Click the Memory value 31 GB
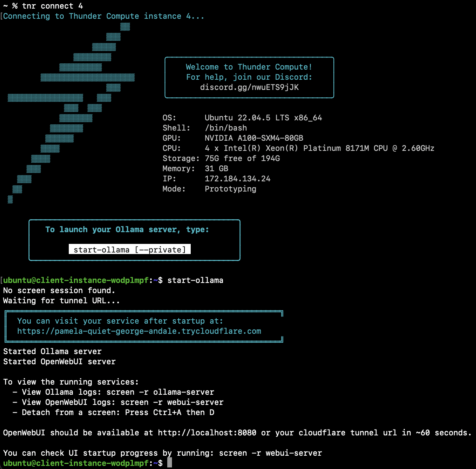This screenshot has width=476, height=469. click(217, 168)
